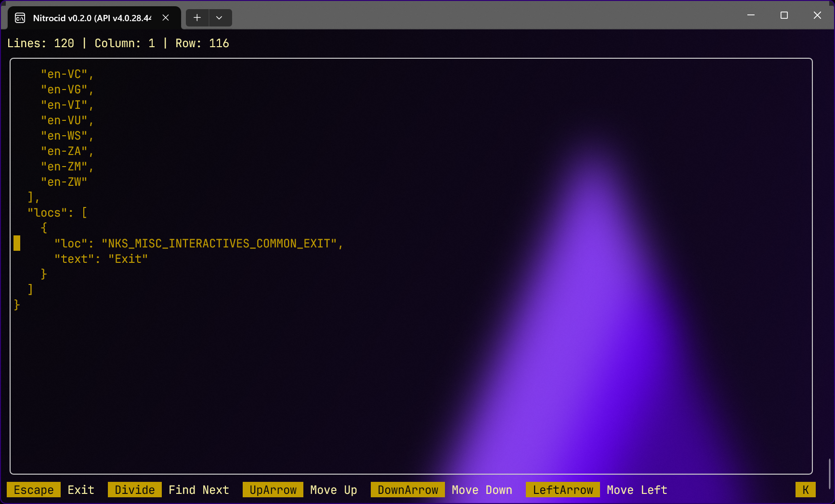Click the LeftArrow key binding
This screenshot has width=835, height=504.
563,490
